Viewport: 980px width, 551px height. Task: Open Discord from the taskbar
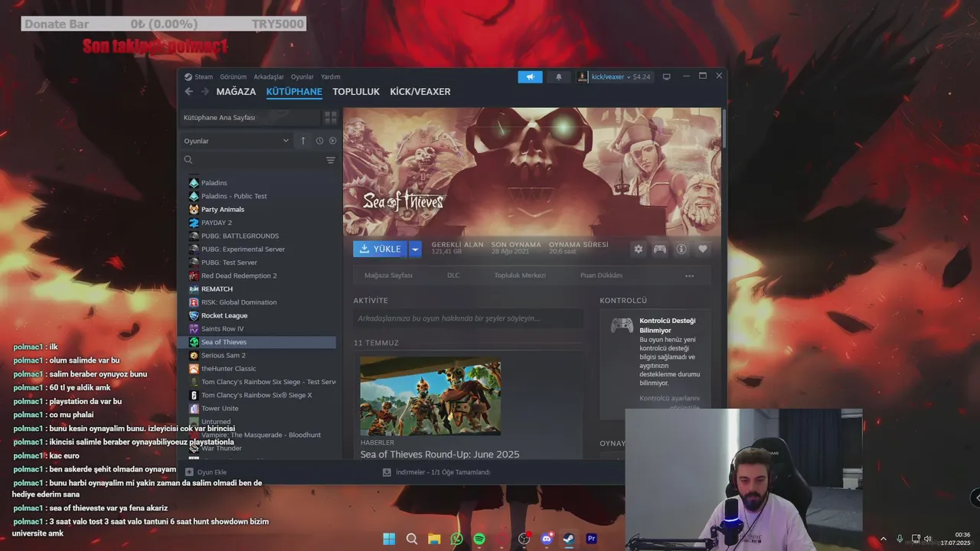(547, 539)
